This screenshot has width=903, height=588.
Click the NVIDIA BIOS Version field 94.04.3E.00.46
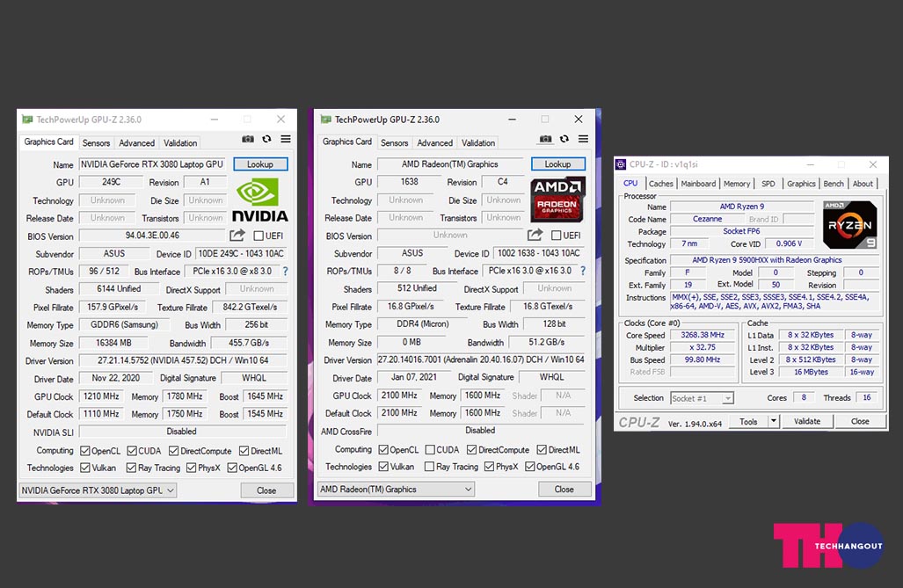click(x=152, y=235)
